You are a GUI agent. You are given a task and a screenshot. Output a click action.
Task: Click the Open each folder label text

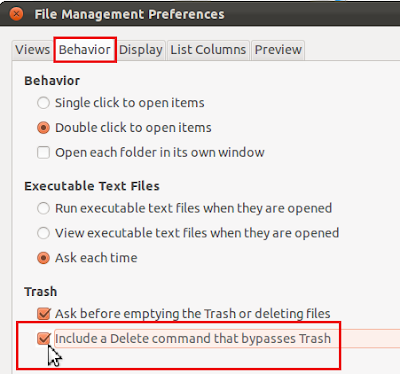click(160, 153)
